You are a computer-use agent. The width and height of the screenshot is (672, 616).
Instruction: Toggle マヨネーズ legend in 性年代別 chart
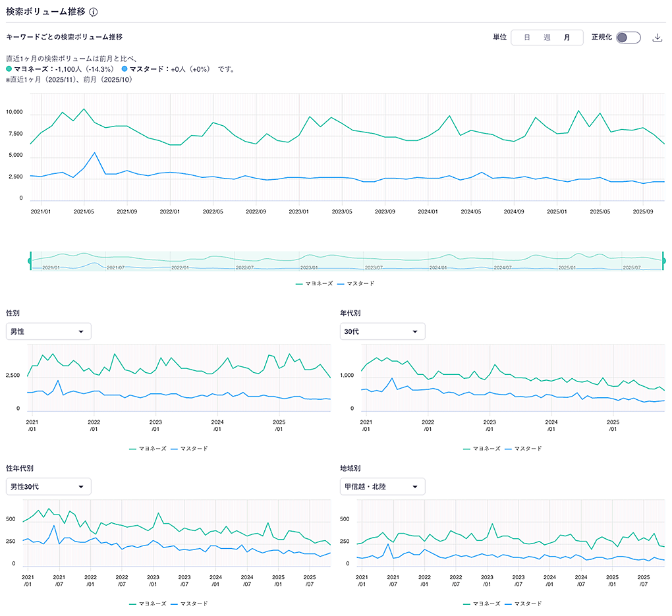tap(148, 603)
